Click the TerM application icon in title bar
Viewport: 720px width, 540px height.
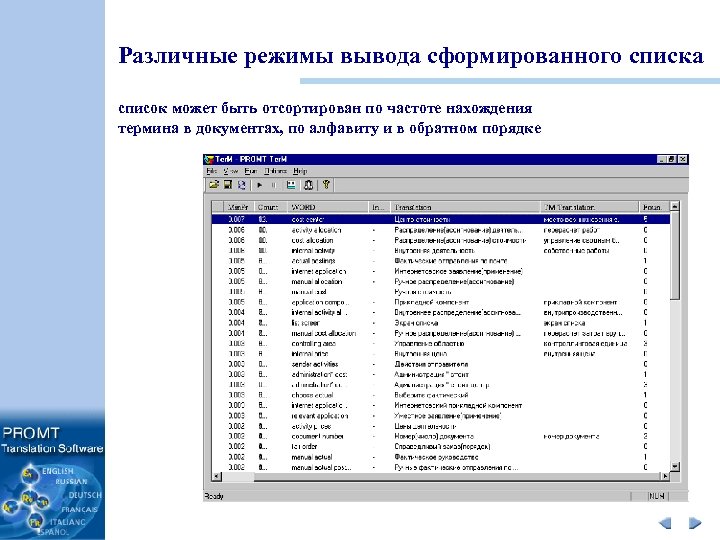pyautogui.click(x=209, y=159)
